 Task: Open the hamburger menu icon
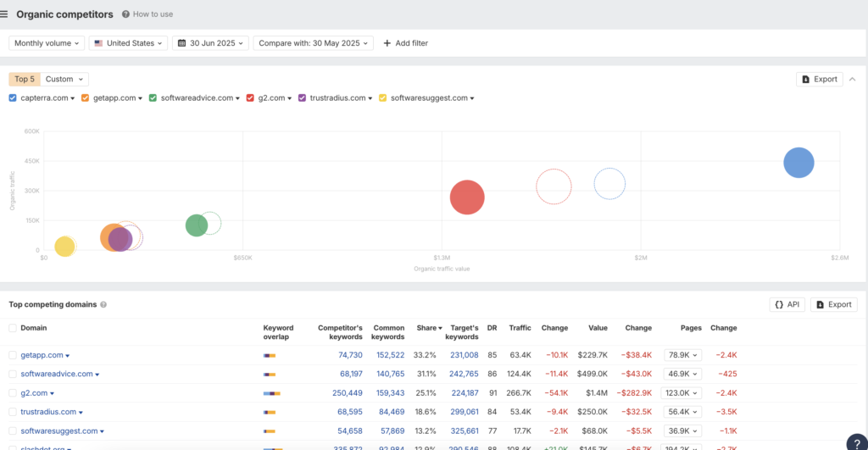point(5,14)
